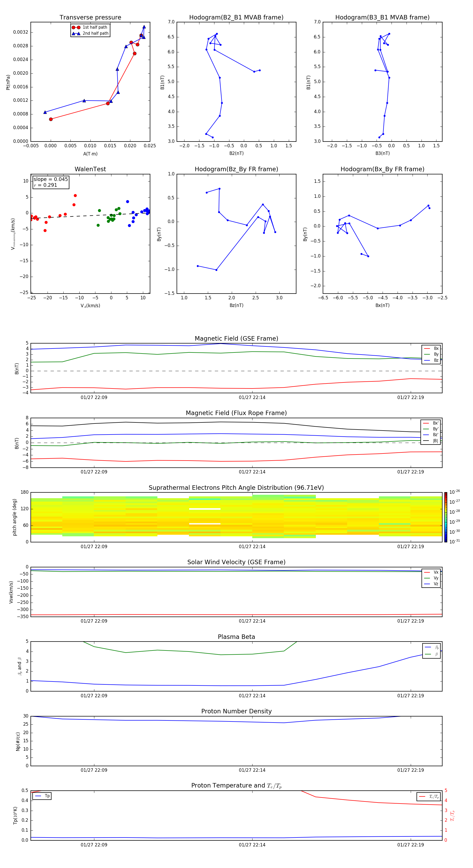The image size is (473, 868).
Task: Click the 'Magnetic Field (Flux Rope Frame)' title
Action: [236, 413]
